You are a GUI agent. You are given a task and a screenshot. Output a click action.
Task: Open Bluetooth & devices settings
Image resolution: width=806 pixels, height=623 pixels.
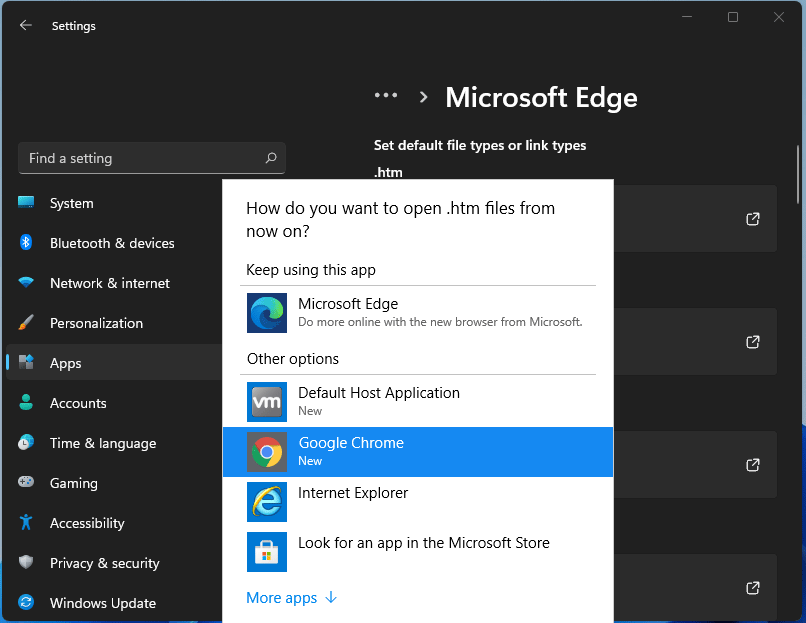pyautogui.click(x=114, y=243)
